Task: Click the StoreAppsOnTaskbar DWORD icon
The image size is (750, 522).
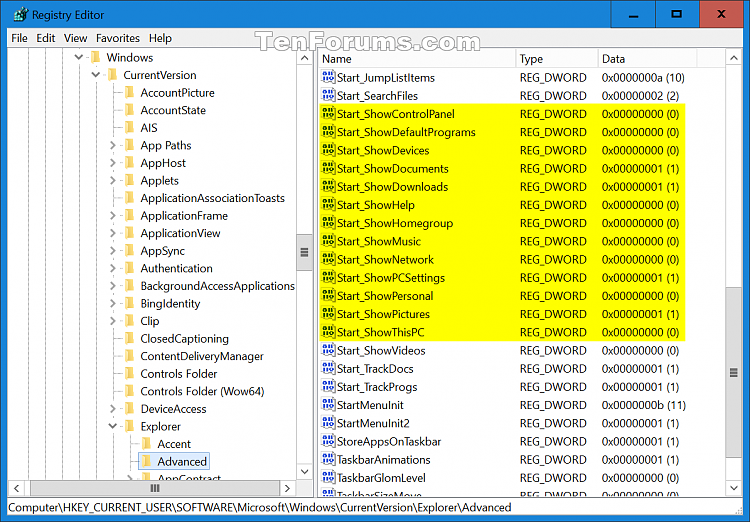Action: (328, 441)
